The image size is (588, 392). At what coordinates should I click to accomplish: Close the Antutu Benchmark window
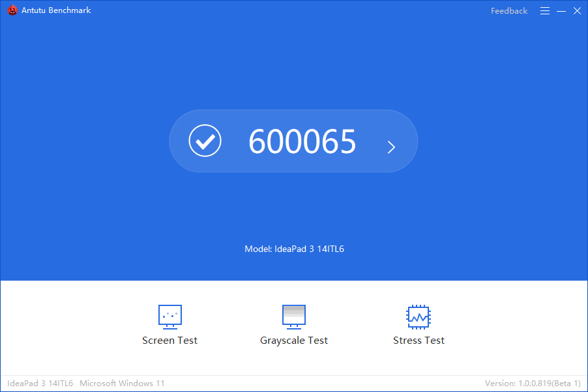(x=577, y=11)
